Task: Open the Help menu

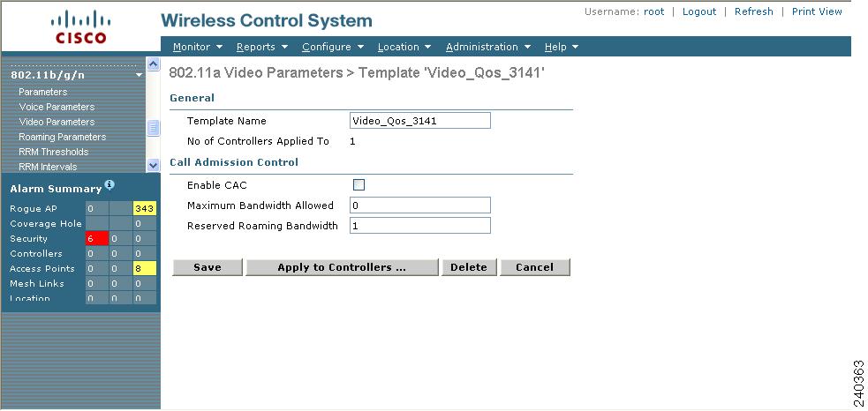Action: [x=562, y=47]
